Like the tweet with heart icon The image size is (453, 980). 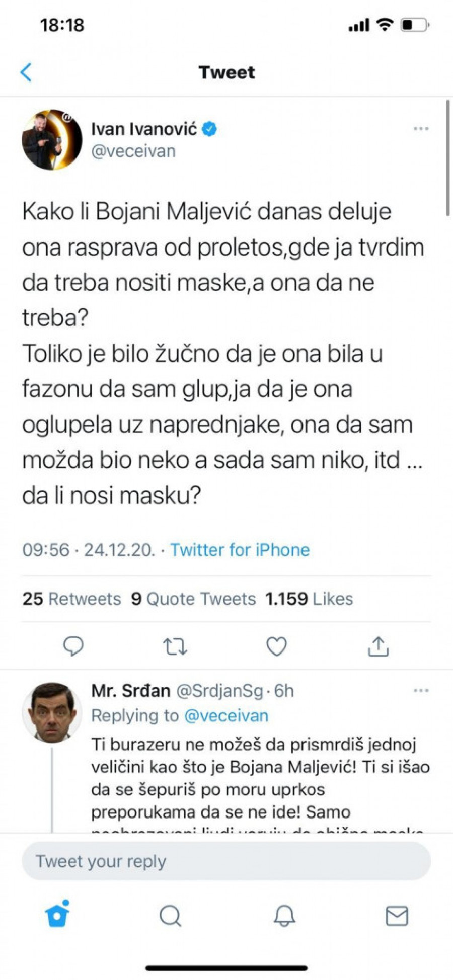276,646
